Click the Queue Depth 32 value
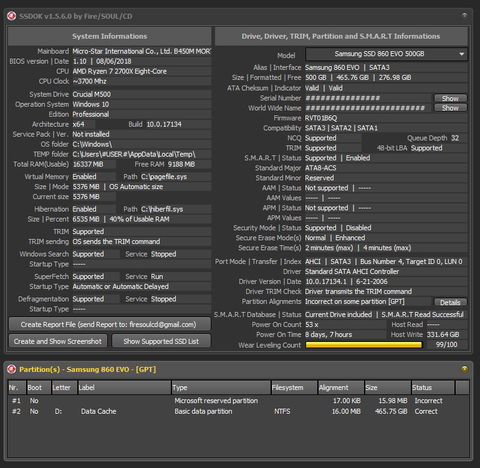Viewport: 480px width, 468px height. click(455, 138)
